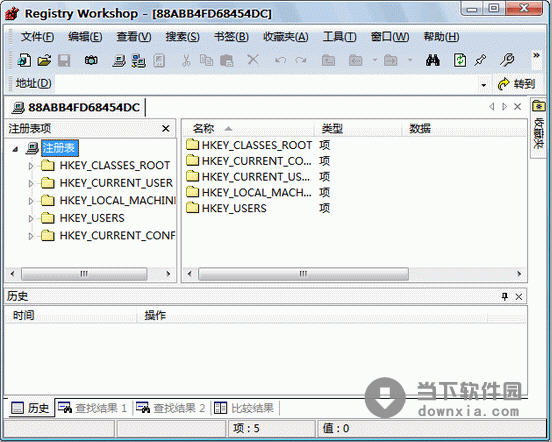The width and height of the screenshot is (552, 442).
Task: Switch to the 比较结果 tab
Action: [244, 408]
